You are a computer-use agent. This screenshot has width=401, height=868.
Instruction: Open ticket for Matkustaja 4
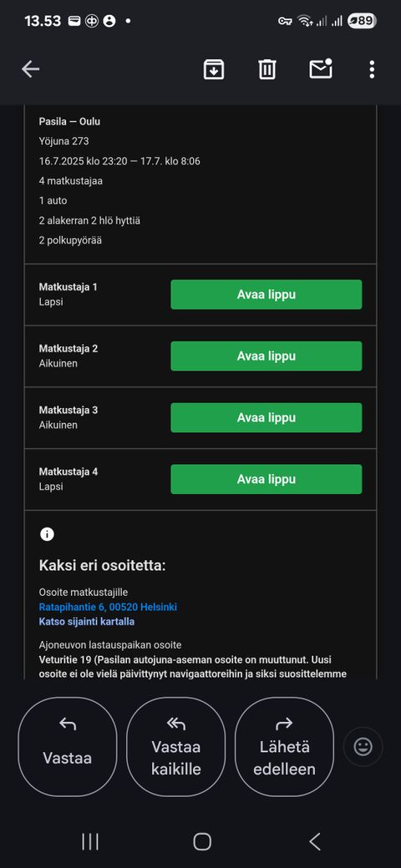(x=266, y=479)
